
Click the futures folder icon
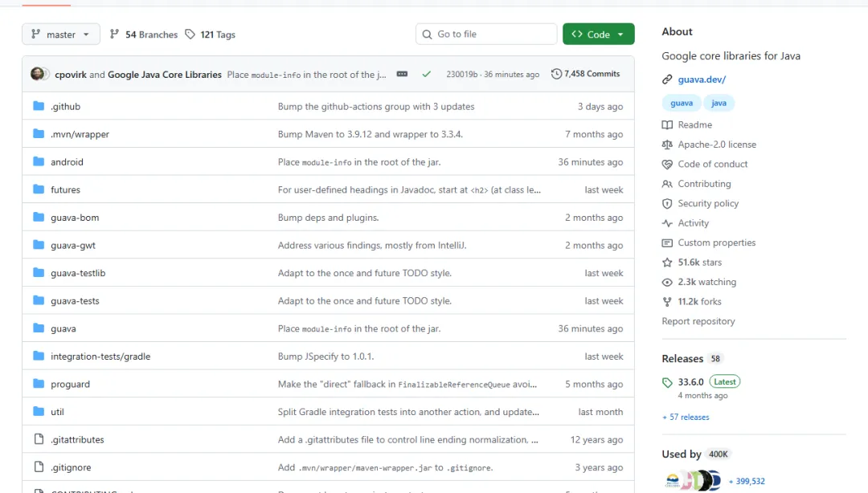[x=39, y=189]
